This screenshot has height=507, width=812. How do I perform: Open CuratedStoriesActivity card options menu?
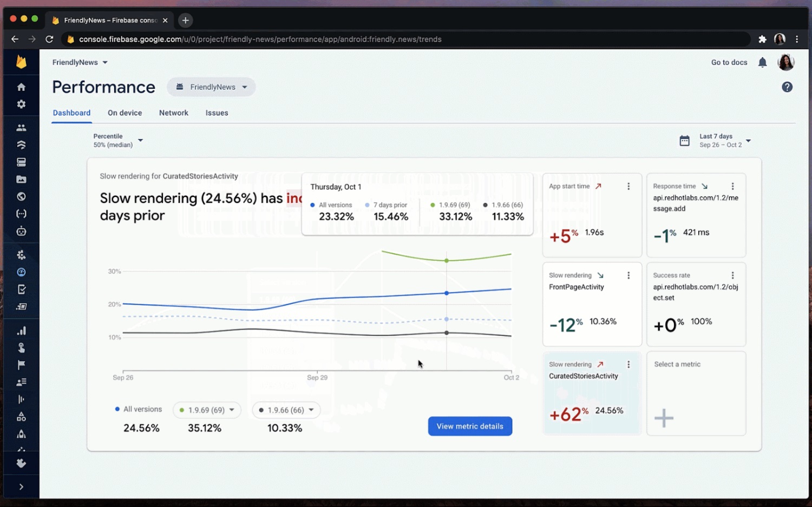628,365
